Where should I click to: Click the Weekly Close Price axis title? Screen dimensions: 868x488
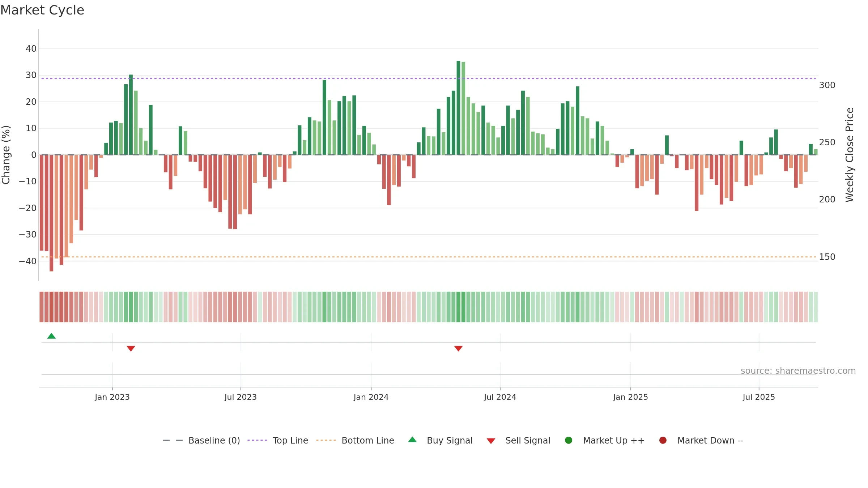click(850, 155)
